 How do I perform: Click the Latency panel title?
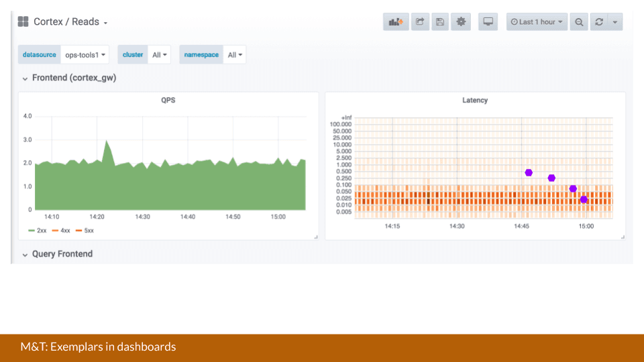(475, 100)
